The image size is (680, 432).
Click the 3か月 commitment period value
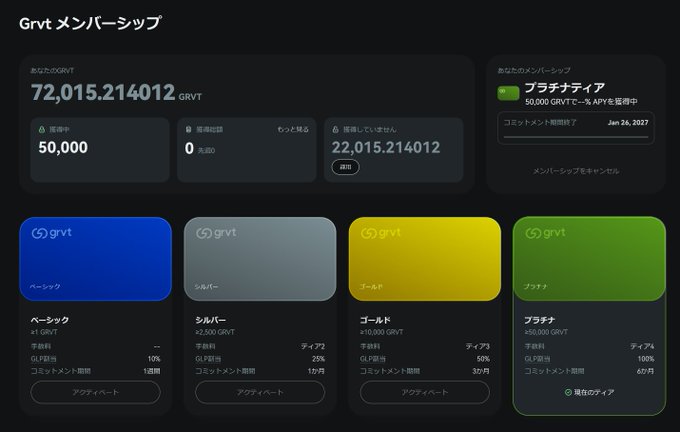click(x=481, y=371)
